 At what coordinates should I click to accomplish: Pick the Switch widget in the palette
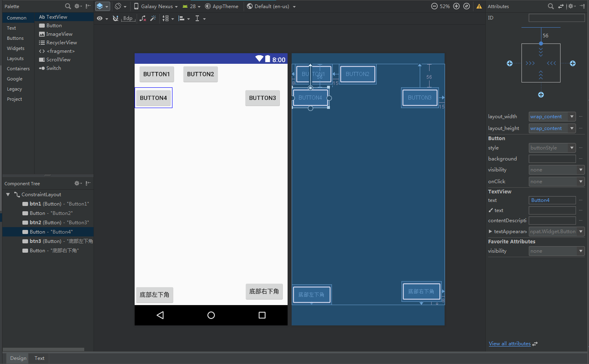[64, 68]
